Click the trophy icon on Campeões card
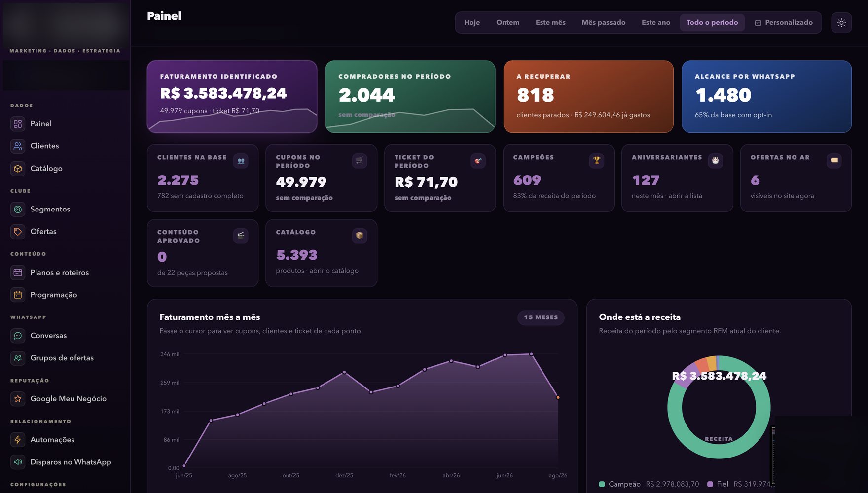 pyautogui.click(x=597, y=161)
